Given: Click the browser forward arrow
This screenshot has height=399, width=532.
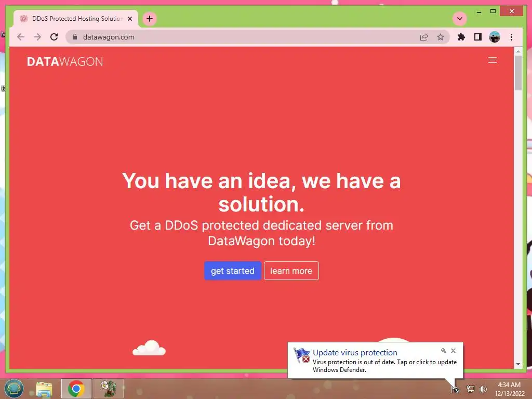Looking at the screenshot, I should pyautogui.click(x=37, y=37).
